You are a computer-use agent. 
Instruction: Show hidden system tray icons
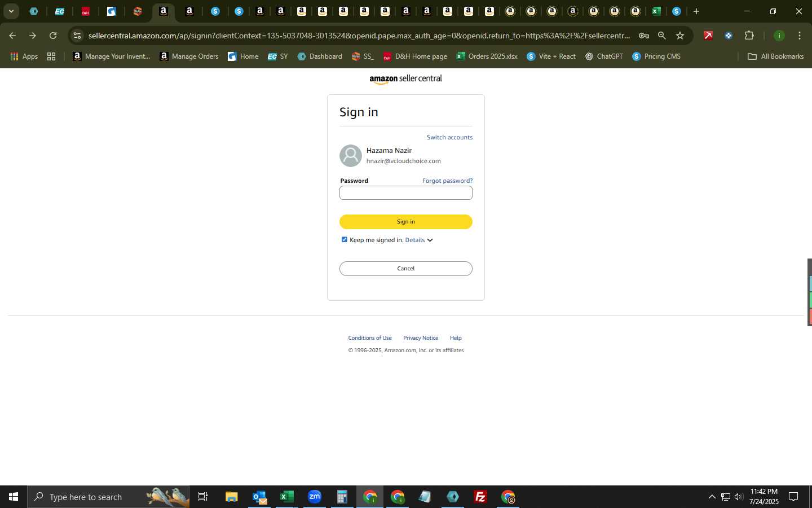(712, 497)
